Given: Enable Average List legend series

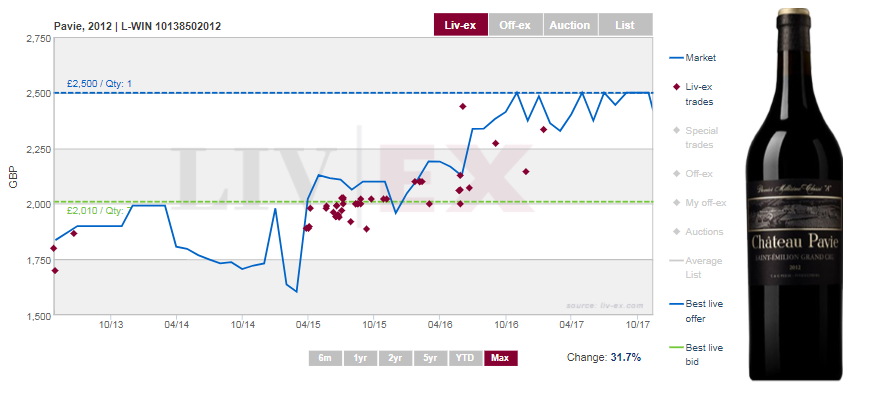Looking at the screenshot, I should [695, 268].
